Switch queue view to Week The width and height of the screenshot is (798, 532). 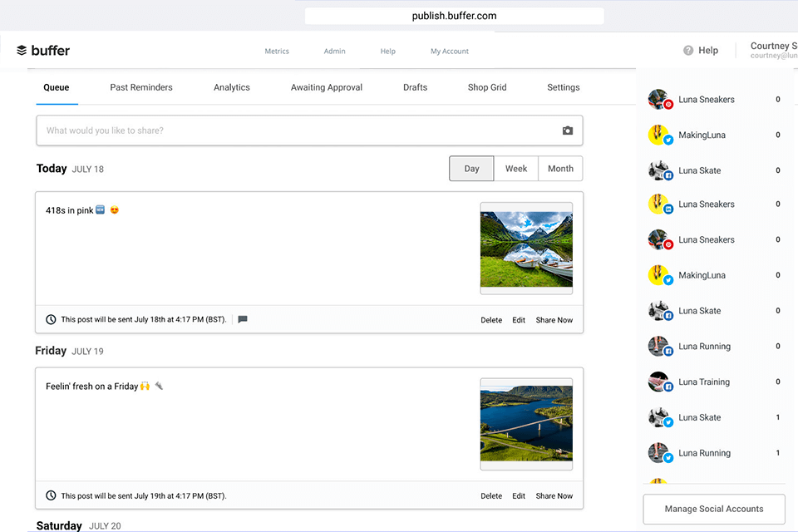[x=516, y=169]
